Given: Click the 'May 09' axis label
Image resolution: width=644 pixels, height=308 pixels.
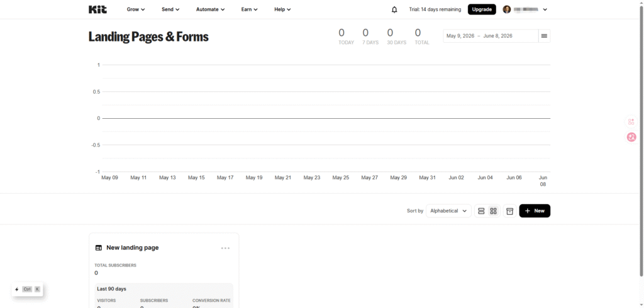Looking at the screenshot, I should pyautogui.click(x=109, y=177).
